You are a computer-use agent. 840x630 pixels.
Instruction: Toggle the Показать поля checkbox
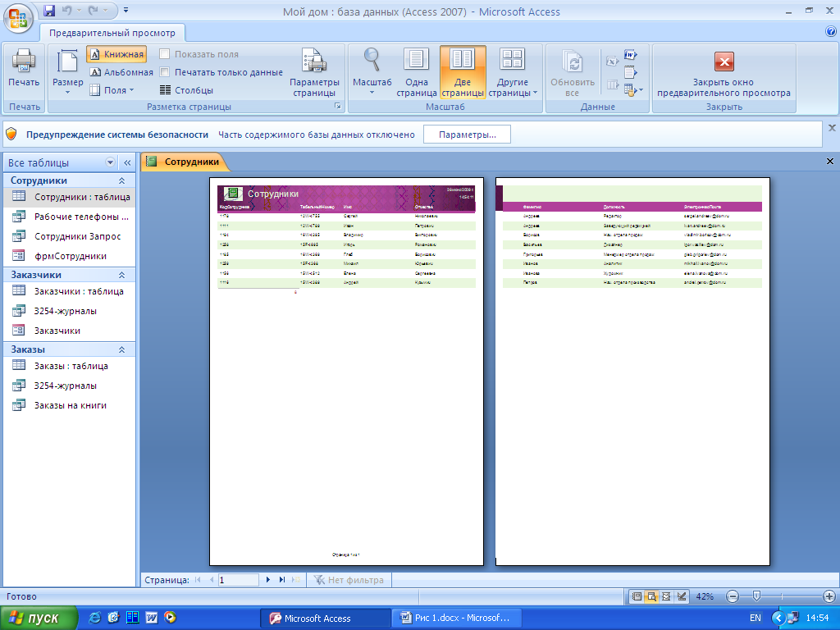(x=165, y=54)
